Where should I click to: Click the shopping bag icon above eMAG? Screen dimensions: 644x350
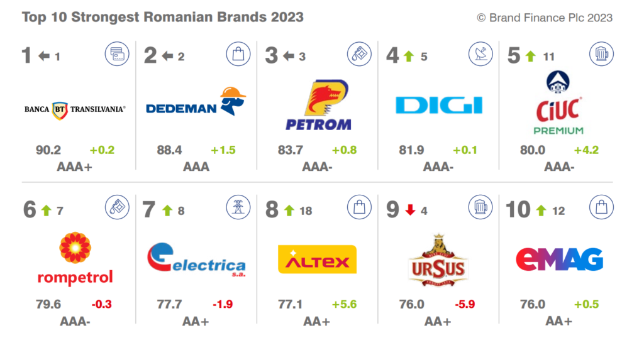click(601, 207)
